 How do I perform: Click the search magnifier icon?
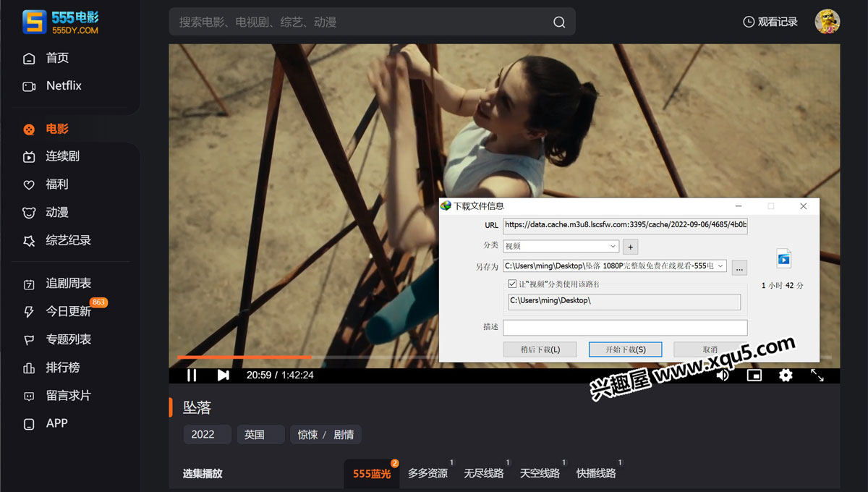point(559,22)
